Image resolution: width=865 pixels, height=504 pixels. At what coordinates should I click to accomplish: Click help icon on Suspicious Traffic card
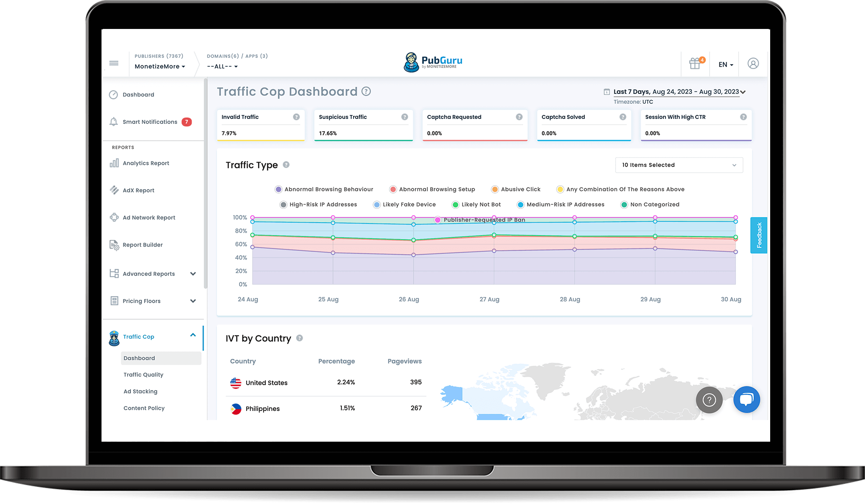pos(405,117)
